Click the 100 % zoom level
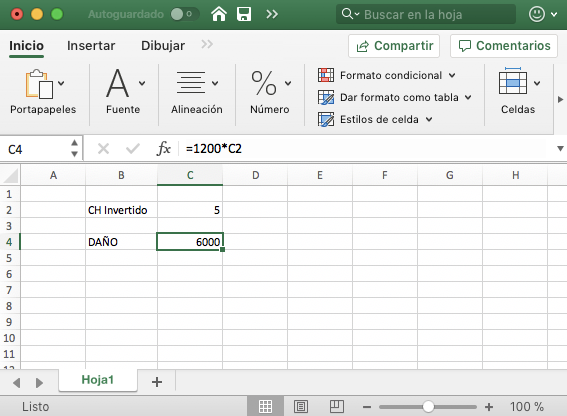Image resolution: width=567 pixels, height=416 pixels. pyautogui.click(x=527, y=407)
